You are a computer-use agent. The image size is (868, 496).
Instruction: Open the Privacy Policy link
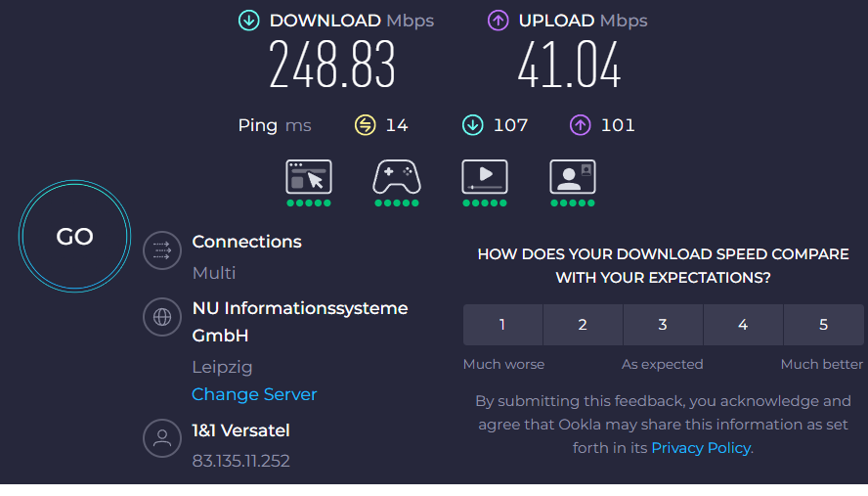tap(701, 448)
